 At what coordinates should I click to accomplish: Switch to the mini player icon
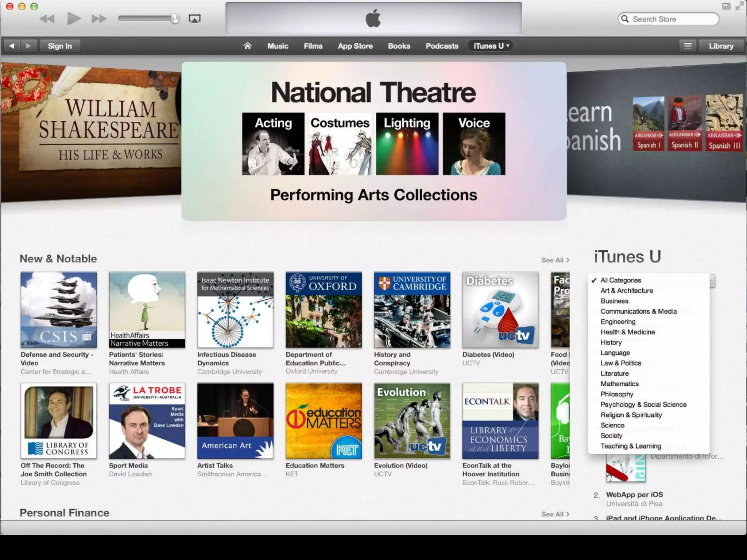(726, 6)
